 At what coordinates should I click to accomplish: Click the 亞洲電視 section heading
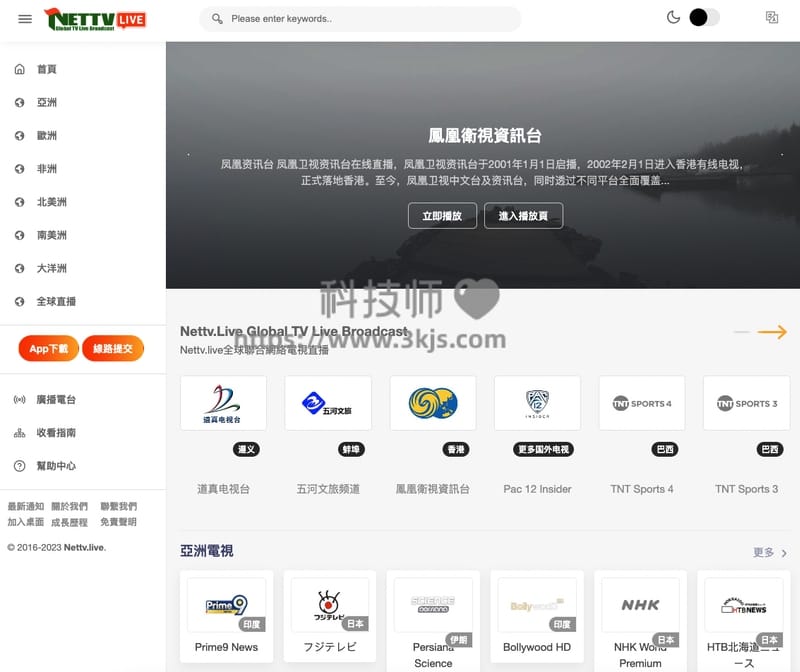207,551
